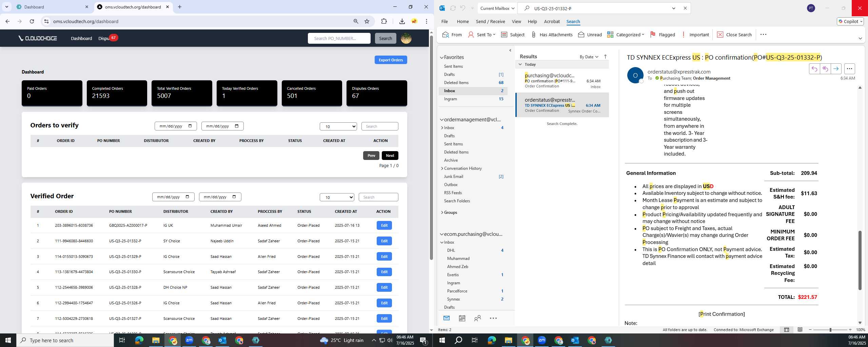Open File Explorer from right taskbar

click(x=508, y=340)
